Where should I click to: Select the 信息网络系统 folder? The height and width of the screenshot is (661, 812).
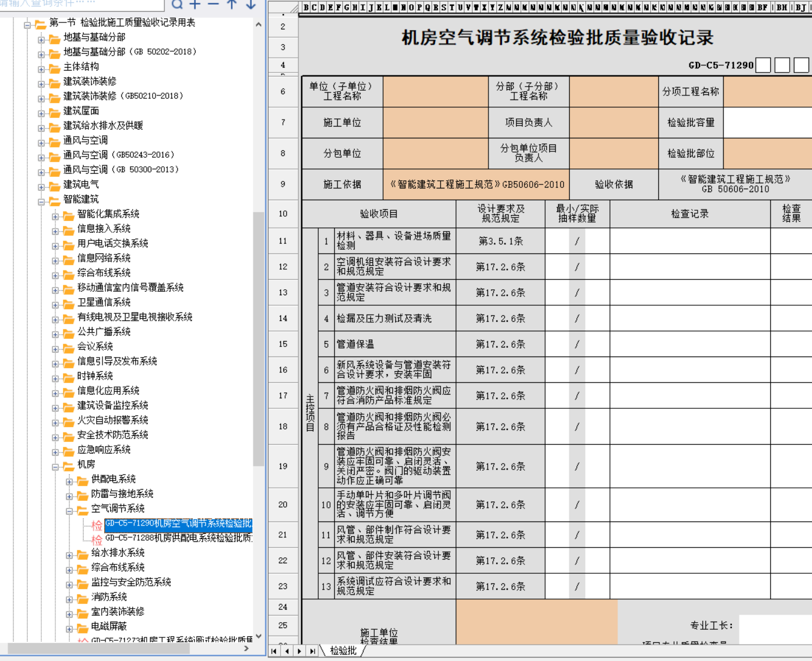[x=104, y=258]
